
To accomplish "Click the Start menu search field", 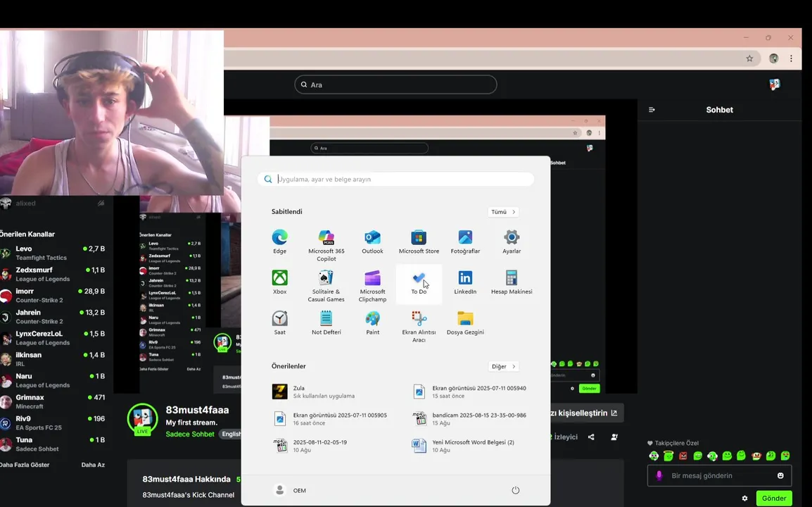I will tap(395, 180).
